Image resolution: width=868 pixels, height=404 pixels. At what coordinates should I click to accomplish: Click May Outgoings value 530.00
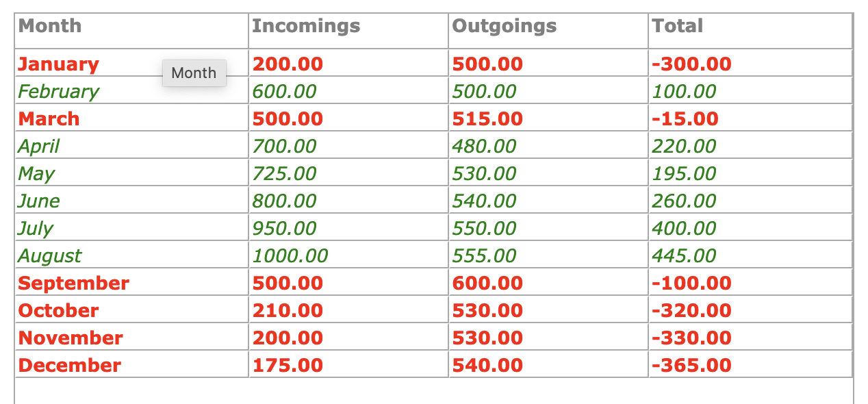[485, 174]
